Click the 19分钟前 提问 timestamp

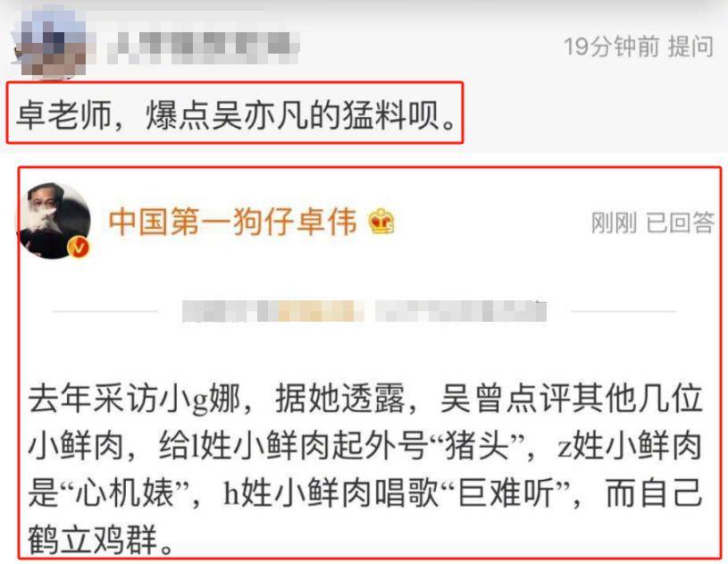pyautogui.click(x=639, y=46)
